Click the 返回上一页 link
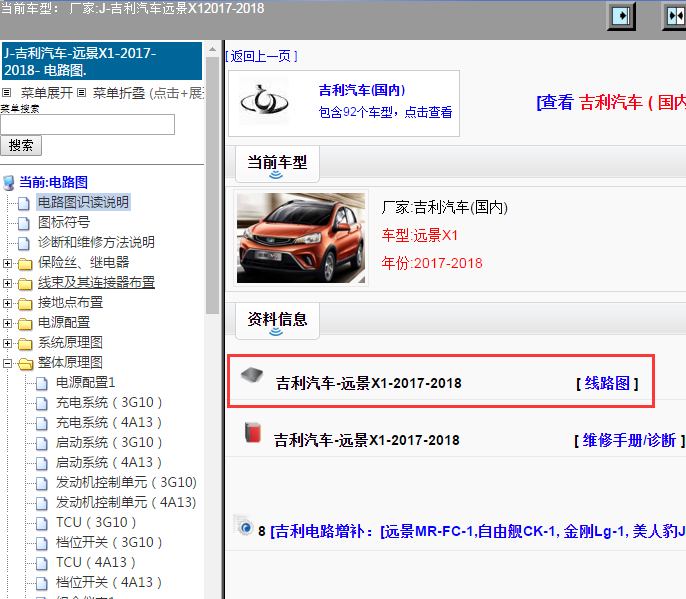 262,56
